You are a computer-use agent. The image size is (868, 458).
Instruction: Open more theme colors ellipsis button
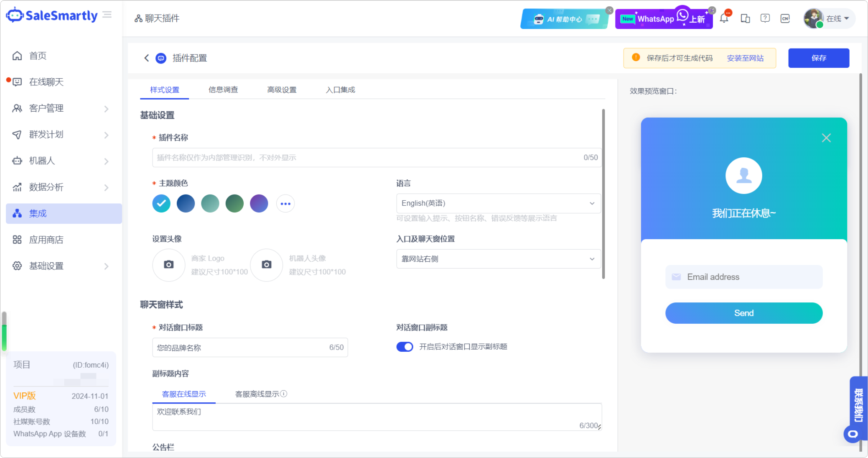(285, 204)
